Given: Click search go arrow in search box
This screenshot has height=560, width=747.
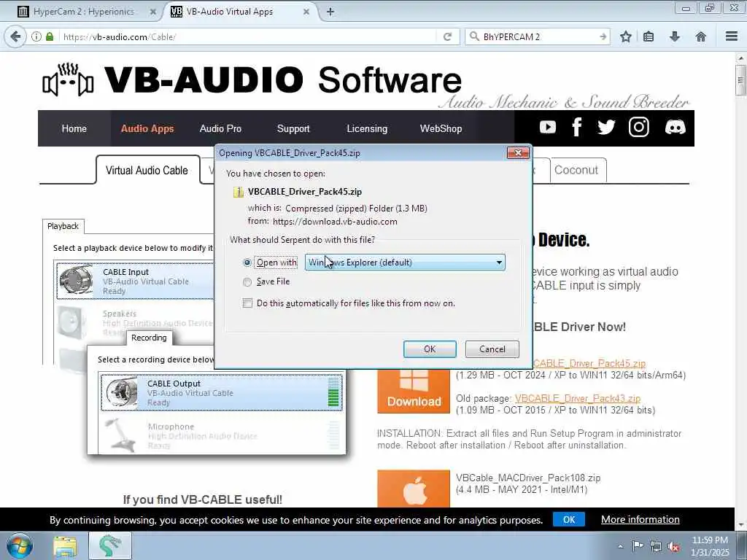Looking at the screenshot, I should tap(603, 36).
